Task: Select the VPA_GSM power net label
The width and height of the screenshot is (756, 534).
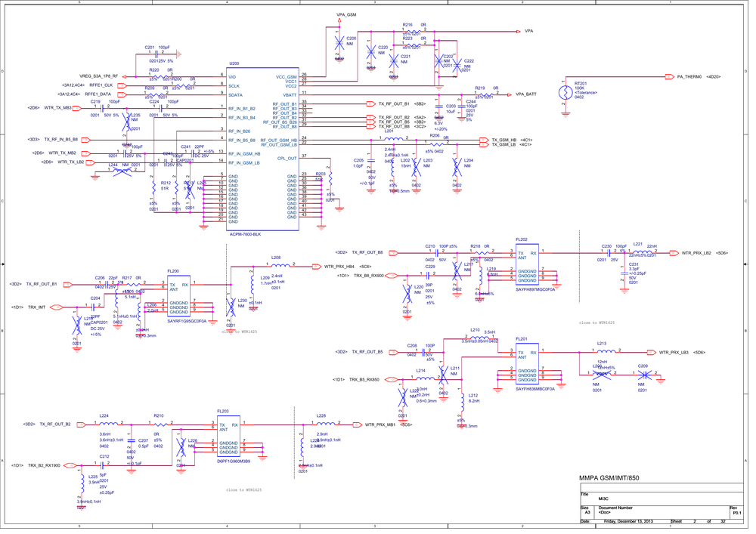Action: 346,15
